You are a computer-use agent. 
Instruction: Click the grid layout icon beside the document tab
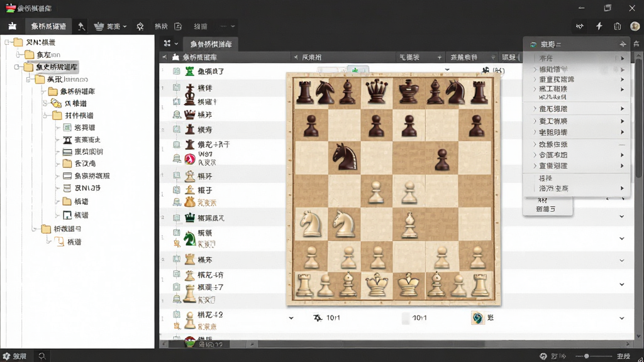click(x=167, y=43)
